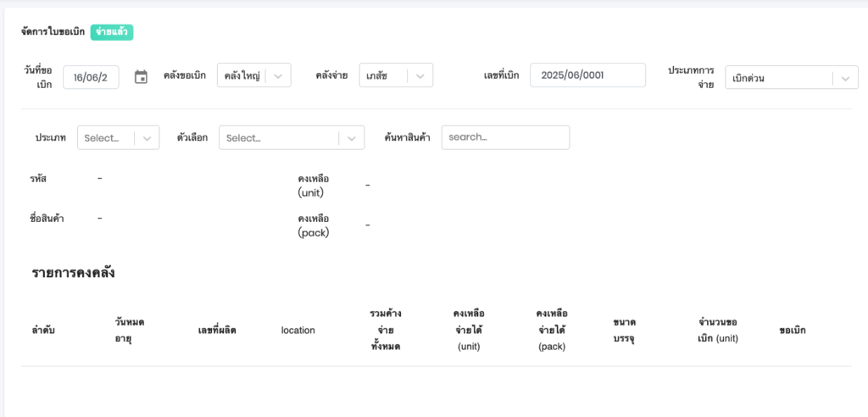This screenshot has width=868, height=417.
Task: Click the จ่ายแล้ว status badge
Action: point(112,32)
